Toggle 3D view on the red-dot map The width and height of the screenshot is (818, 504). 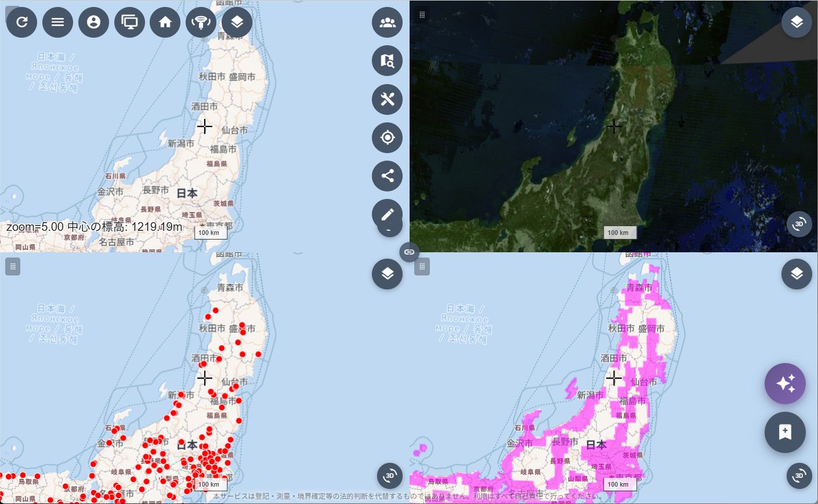390,476
